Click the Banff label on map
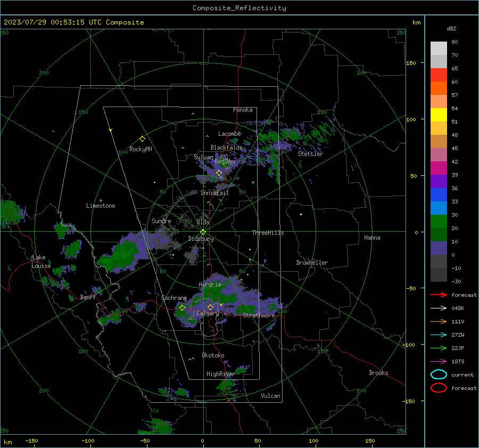 click(x=88, y=297)
